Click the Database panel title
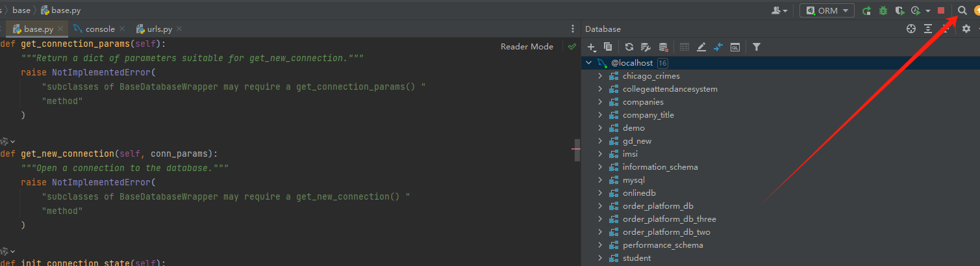This screenshot has width=980, height=266. [603, 29]
